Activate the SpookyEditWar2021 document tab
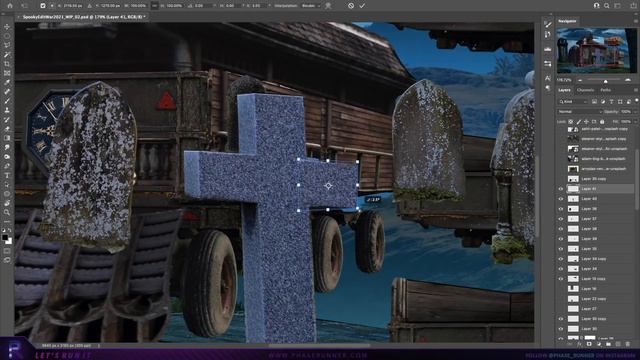 point(84,17)
